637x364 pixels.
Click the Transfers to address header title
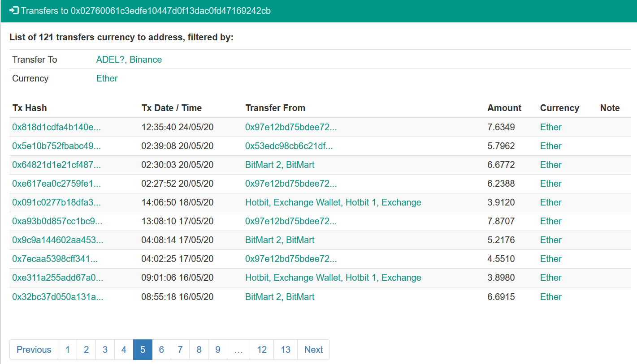pos(146,10)
